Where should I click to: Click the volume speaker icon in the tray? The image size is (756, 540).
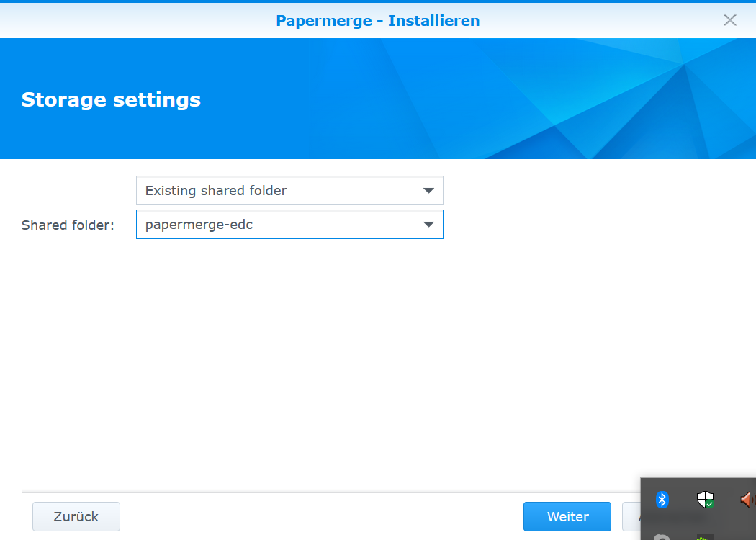747,500
